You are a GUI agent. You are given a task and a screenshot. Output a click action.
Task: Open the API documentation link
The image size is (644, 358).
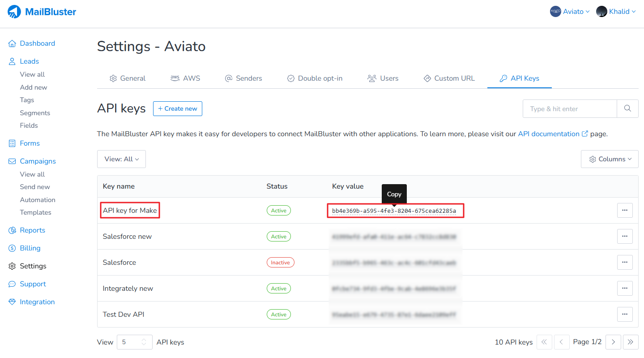[x=549, y=134]
